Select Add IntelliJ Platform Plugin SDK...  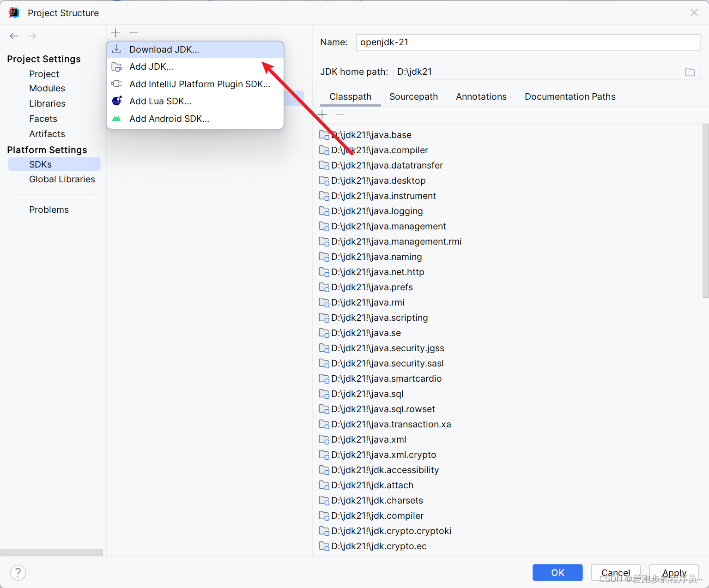[x=195, y=84]
